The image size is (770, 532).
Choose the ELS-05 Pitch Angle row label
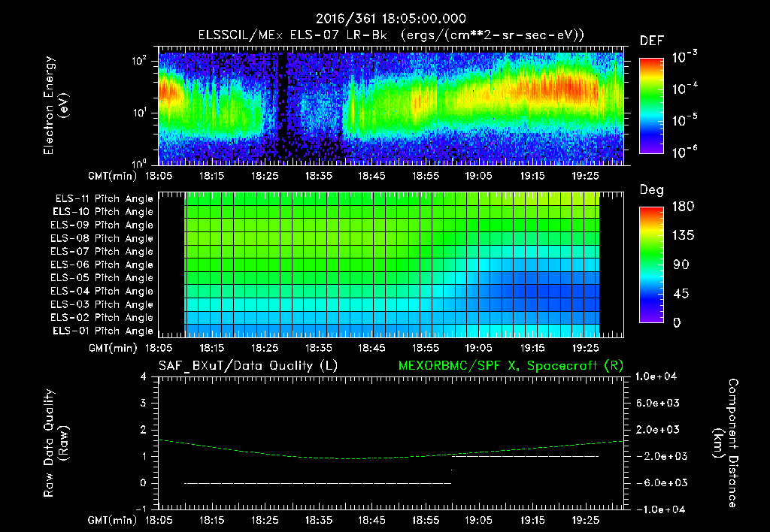[x=102, y=278]
